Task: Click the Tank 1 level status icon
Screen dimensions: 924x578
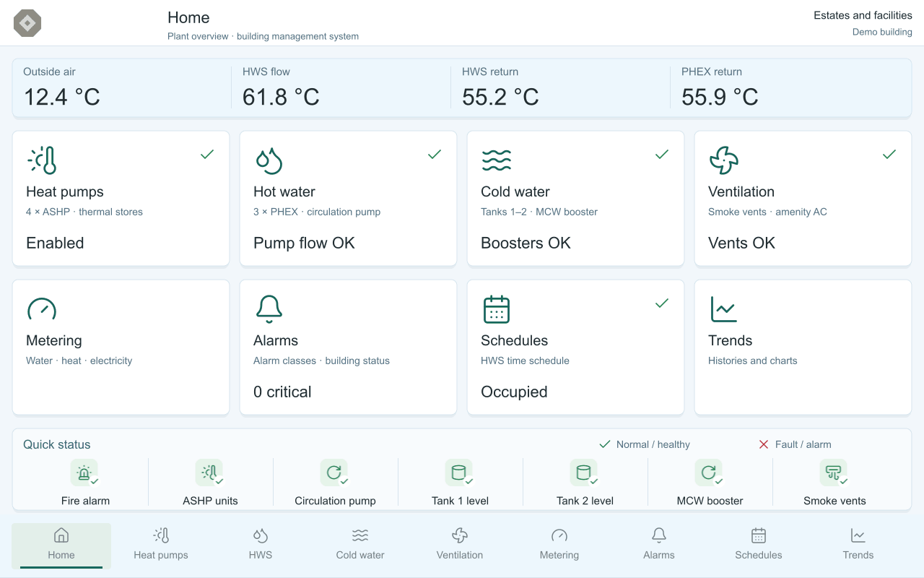Action: click(459, 473)
